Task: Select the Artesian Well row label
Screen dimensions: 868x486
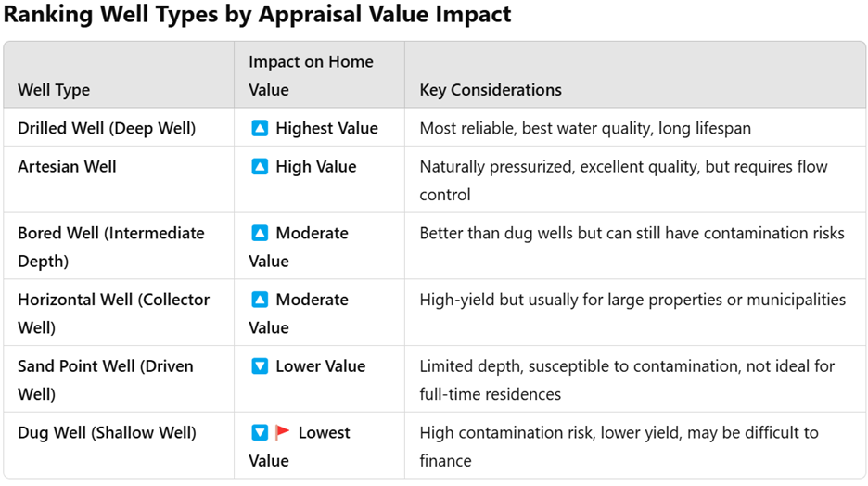Action: tap(67, 167)
